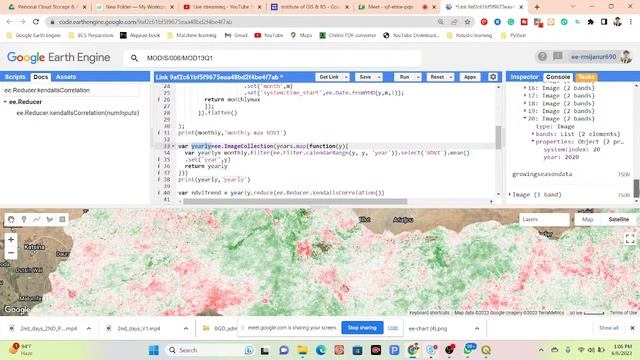Open the feedback speech-bubble icon

pyautogui.click(x=558, y=57)
